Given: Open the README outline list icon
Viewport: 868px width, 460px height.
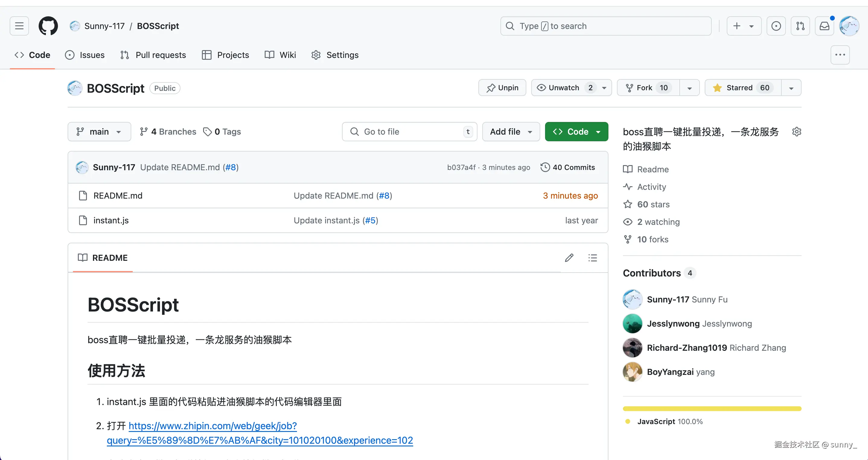Looking at the screenshot, I should tap(593, 258).
